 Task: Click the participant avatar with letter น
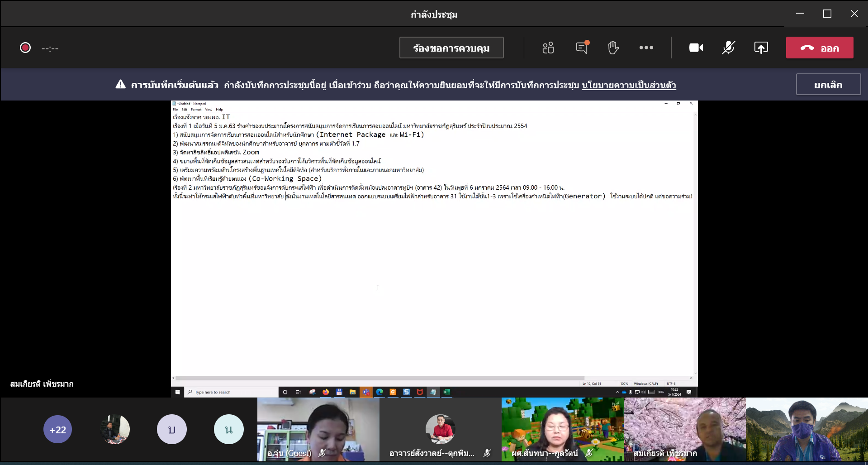point(228,429)
